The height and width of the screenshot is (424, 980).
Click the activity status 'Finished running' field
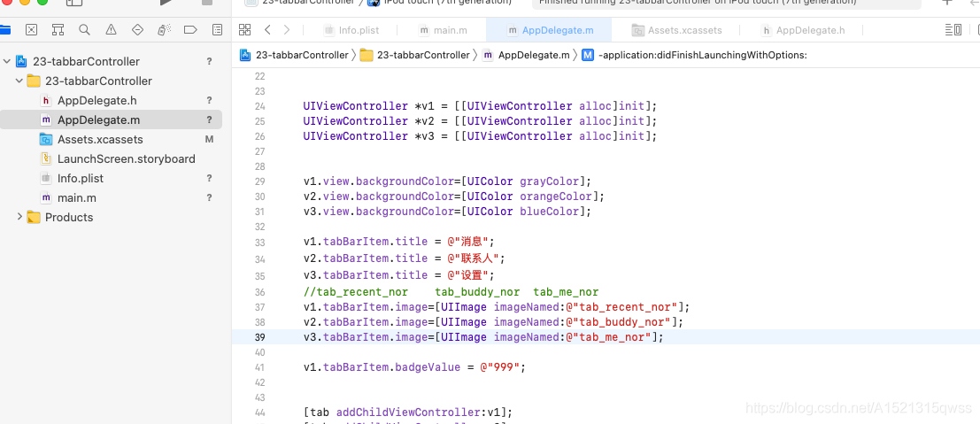coord(726,3)
